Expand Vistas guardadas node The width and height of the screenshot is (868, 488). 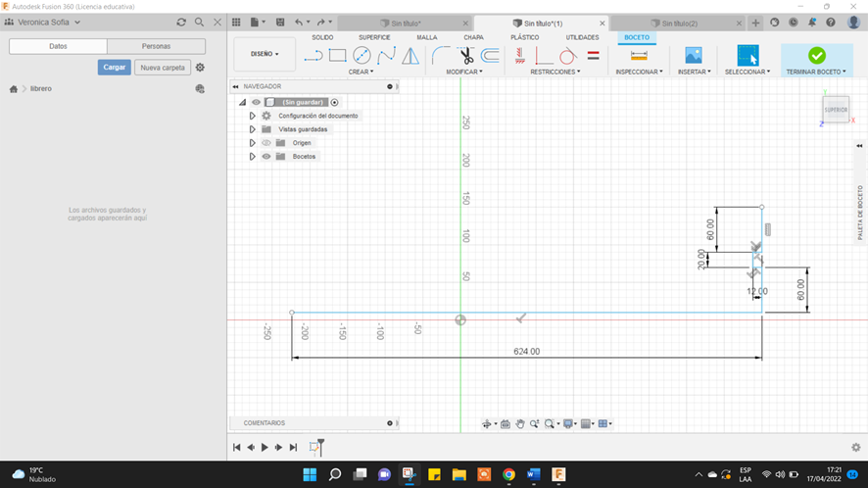pyautogui.click(x=252, y=129)
